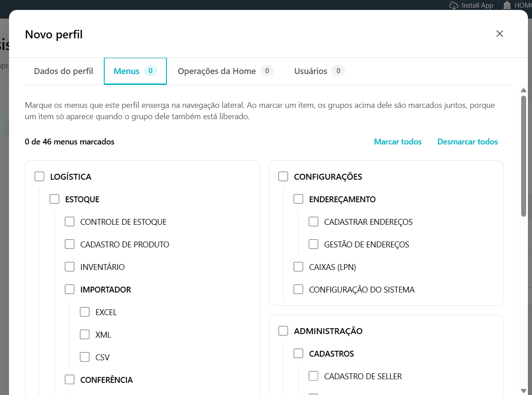This screenshot has height=395, width=532.
Task: Click Marcar todos link
Action: pyautogui.click(x=398, y=141)
